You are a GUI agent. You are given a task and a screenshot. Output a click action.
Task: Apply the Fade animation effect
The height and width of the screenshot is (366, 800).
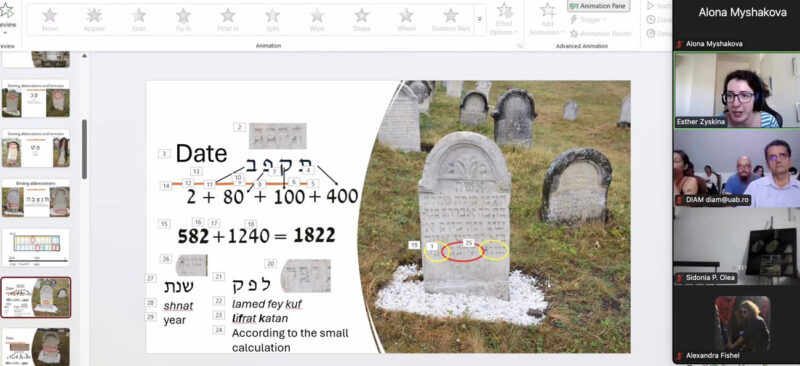(139, 20)
